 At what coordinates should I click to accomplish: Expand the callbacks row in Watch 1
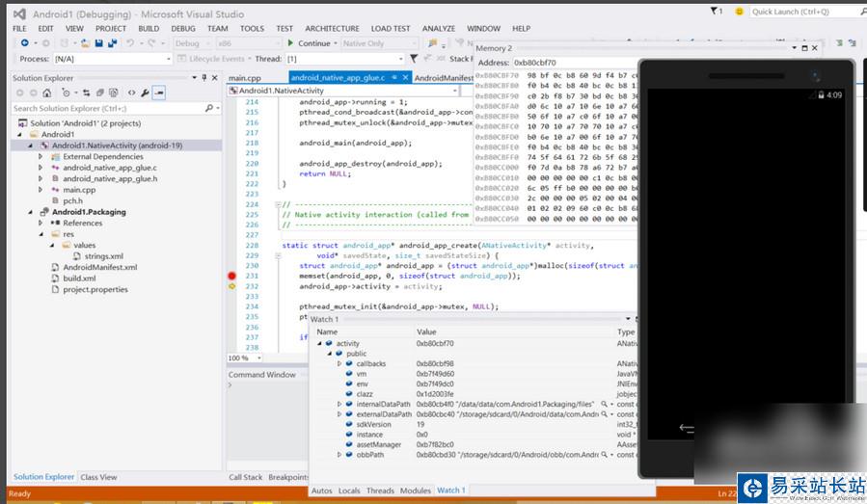click(339, 364)
